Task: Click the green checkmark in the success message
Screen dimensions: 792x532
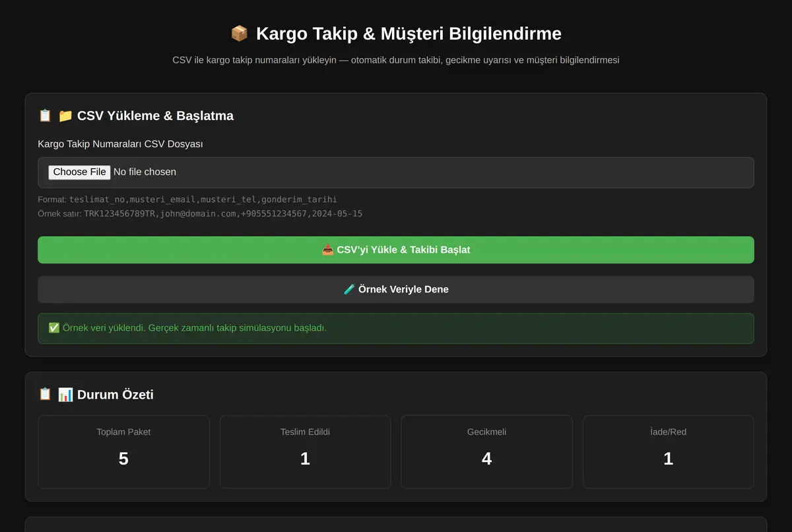Action: click(54, 328)
